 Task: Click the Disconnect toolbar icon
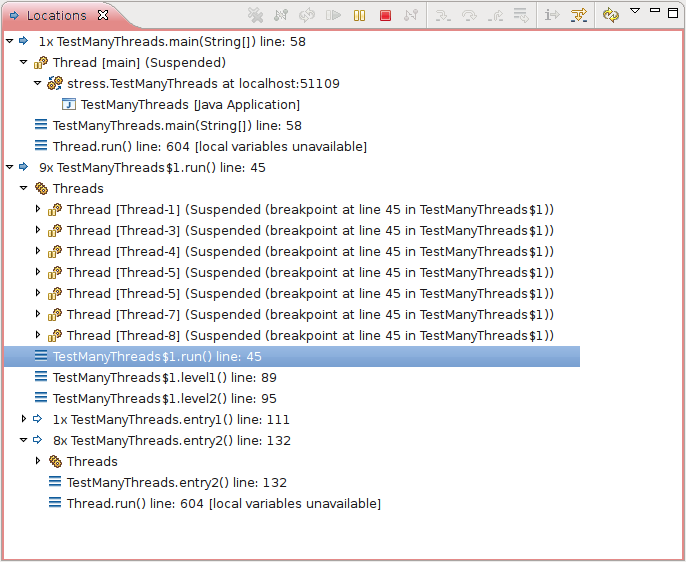pyautogui.click(x=411, y=15)
